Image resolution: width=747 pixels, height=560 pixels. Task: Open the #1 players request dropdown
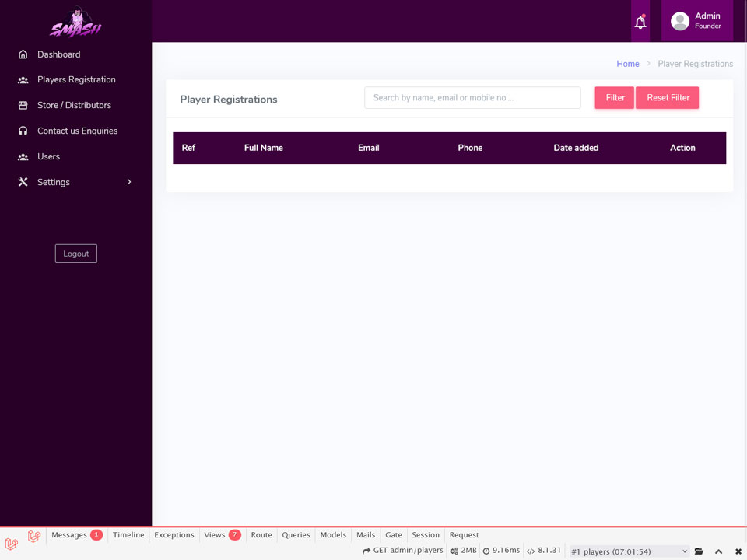(x=630, y=551)
